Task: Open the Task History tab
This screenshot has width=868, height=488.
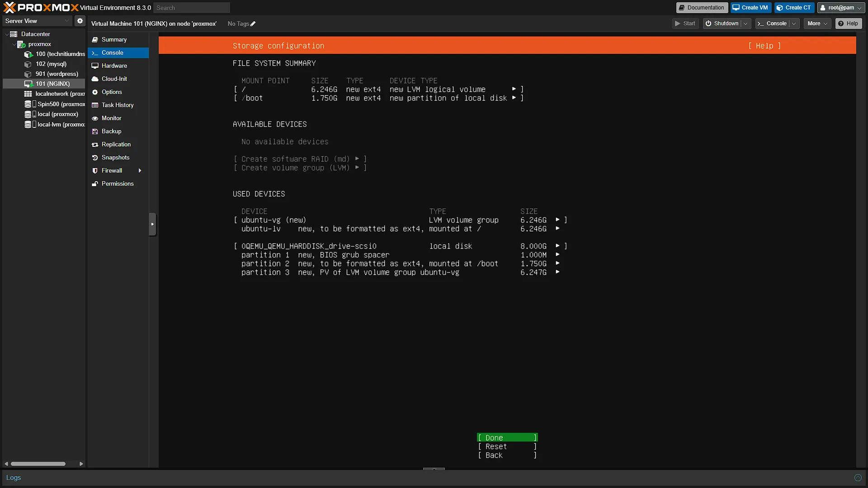Action: coord(118,105)
